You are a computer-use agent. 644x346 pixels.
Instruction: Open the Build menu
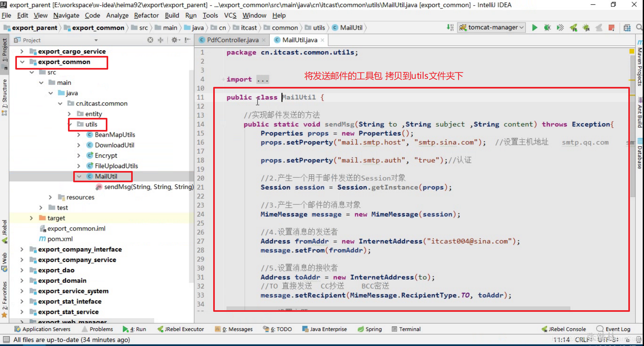click(172, 15)
